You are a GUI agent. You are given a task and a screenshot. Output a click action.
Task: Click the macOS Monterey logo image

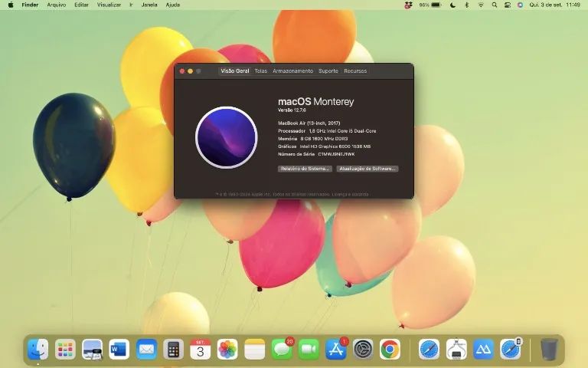(x=227, y=137)
